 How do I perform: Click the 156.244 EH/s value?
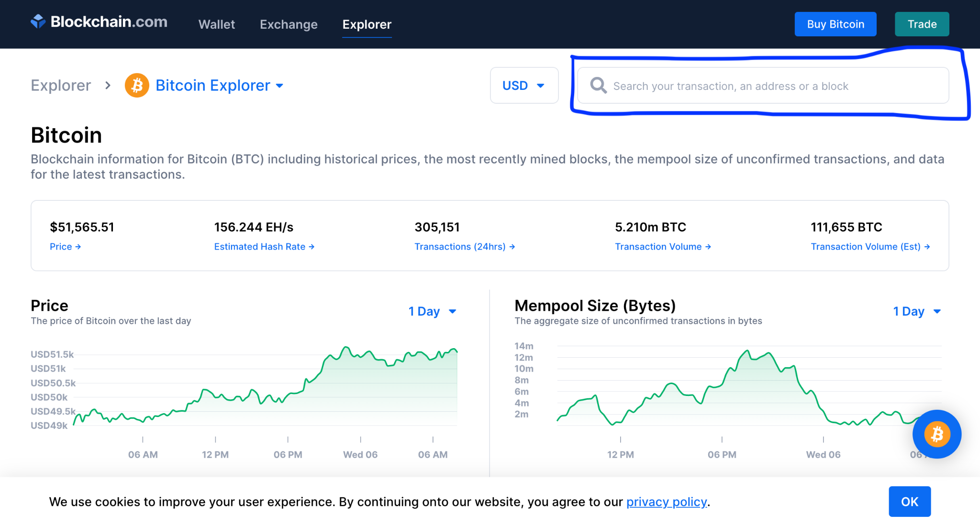(x=254, y=227)
